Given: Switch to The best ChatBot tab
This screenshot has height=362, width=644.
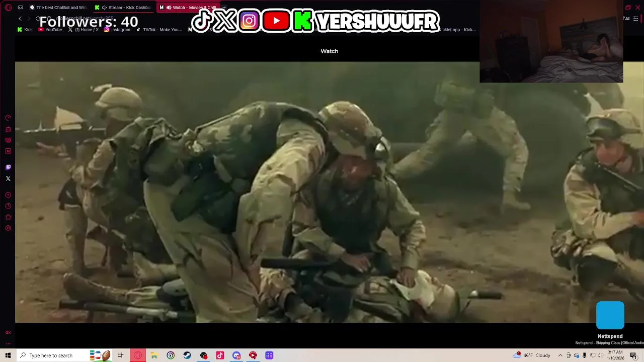Looking at the screenshot, I should 58,8.
